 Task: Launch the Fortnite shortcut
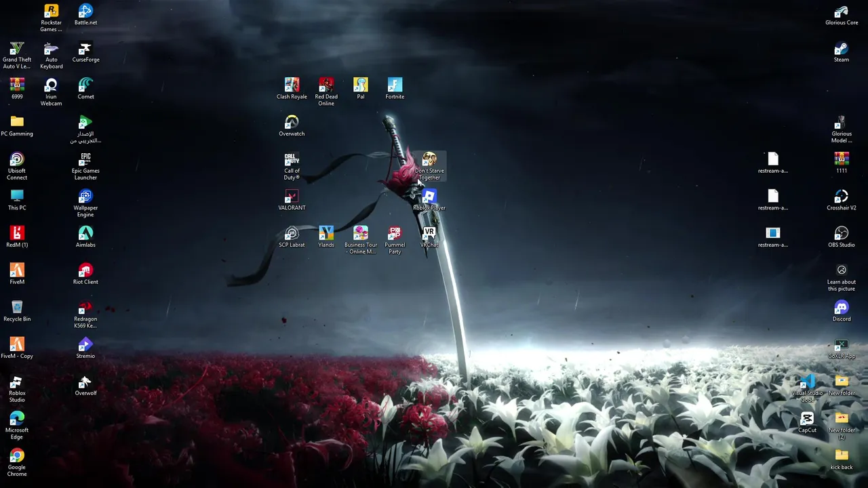tap(395, 88)
